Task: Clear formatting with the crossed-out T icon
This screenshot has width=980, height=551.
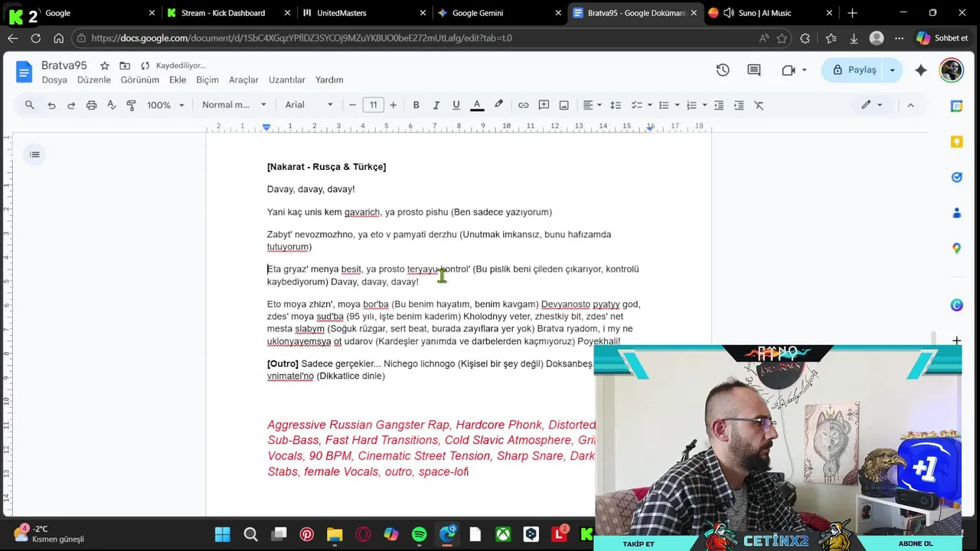Action: pos(759,105)
